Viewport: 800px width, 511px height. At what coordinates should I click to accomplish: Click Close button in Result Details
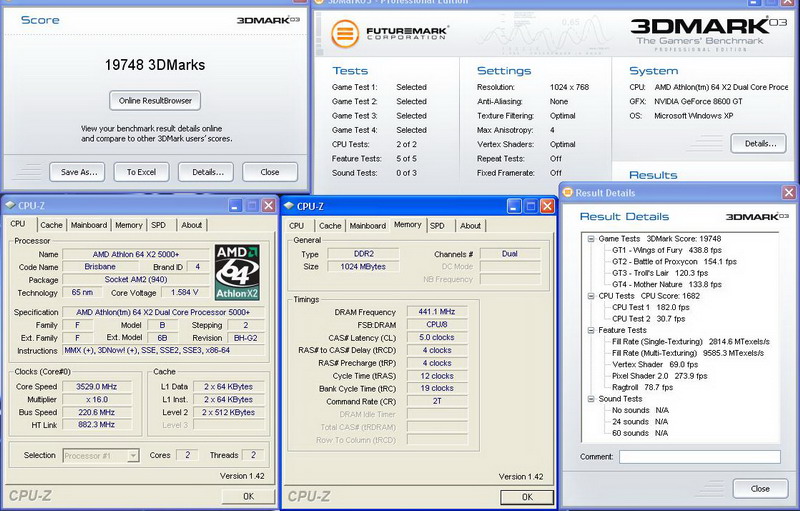click(760, 489)
